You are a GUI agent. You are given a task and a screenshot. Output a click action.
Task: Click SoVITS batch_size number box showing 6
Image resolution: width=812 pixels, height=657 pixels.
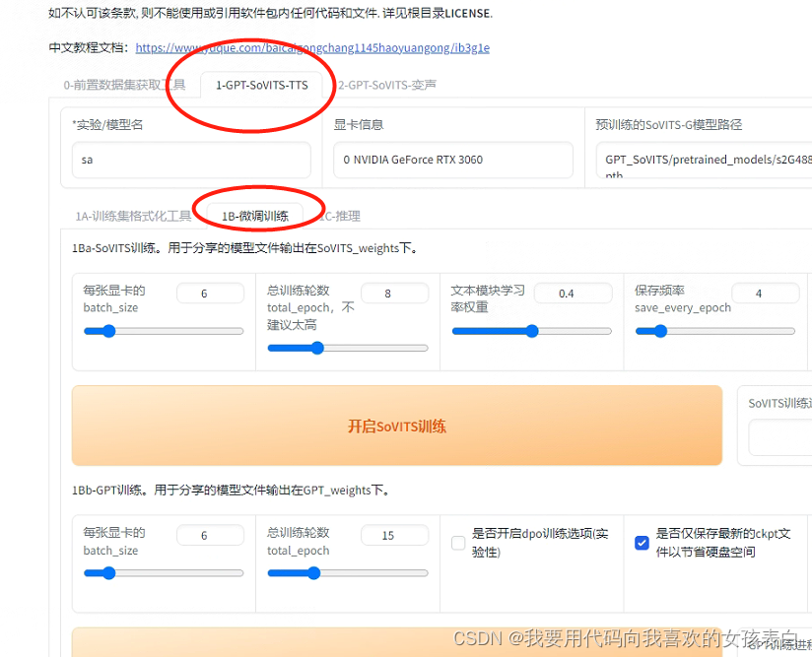click(210, 294)
